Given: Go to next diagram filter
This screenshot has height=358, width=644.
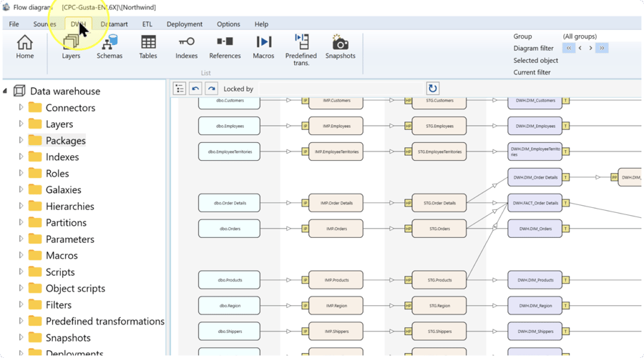Looking at the screenshot, I should point(590,48).
